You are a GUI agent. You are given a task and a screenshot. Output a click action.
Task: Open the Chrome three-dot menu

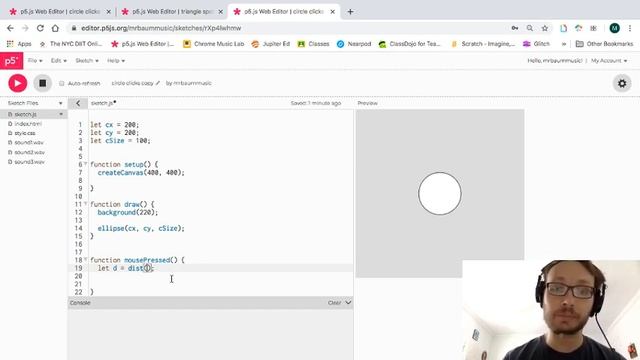(x=630, y=28)
